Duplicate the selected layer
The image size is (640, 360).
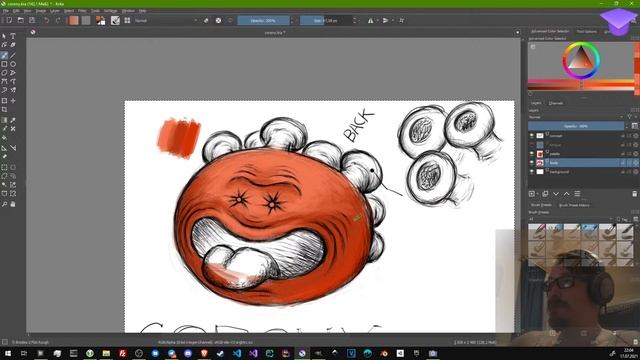pyautogui.click(x=545, y=194)
